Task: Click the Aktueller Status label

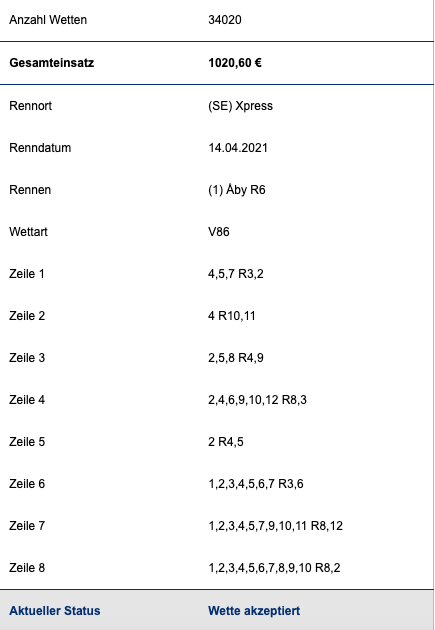Action: click(x=55, y=610)
